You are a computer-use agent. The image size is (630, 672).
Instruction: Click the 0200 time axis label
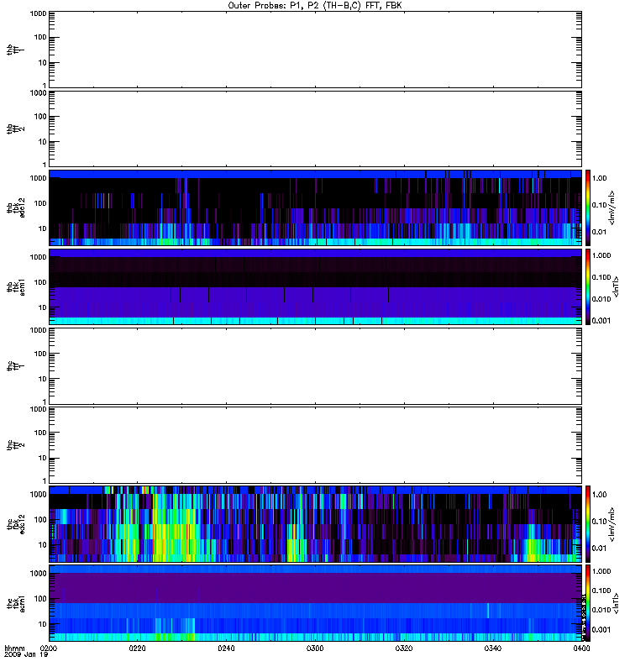[49, 648]
